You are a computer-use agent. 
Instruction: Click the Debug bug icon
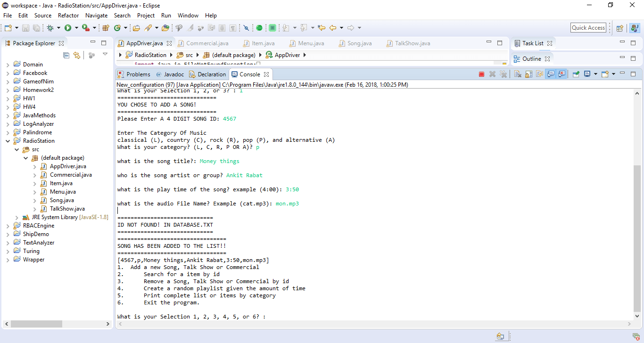point(50,28)
